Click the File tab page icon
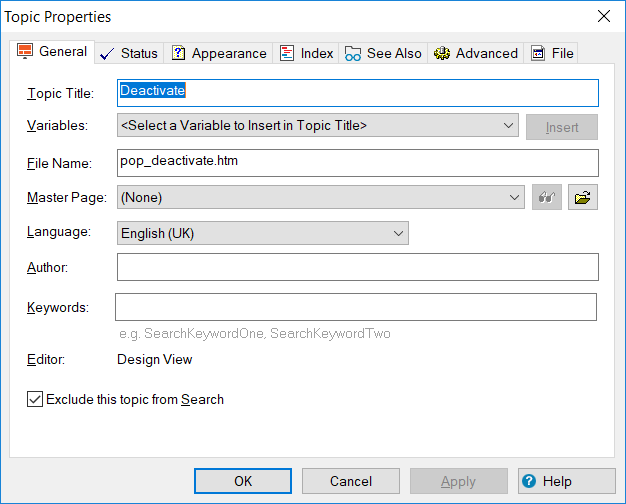 pyautogui.click(x=538, y=53)
